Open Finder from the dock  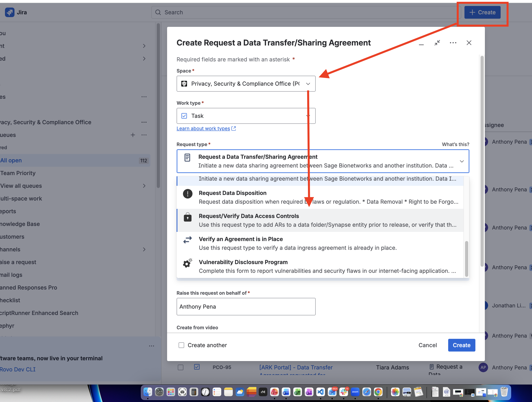tap(148, 392)
